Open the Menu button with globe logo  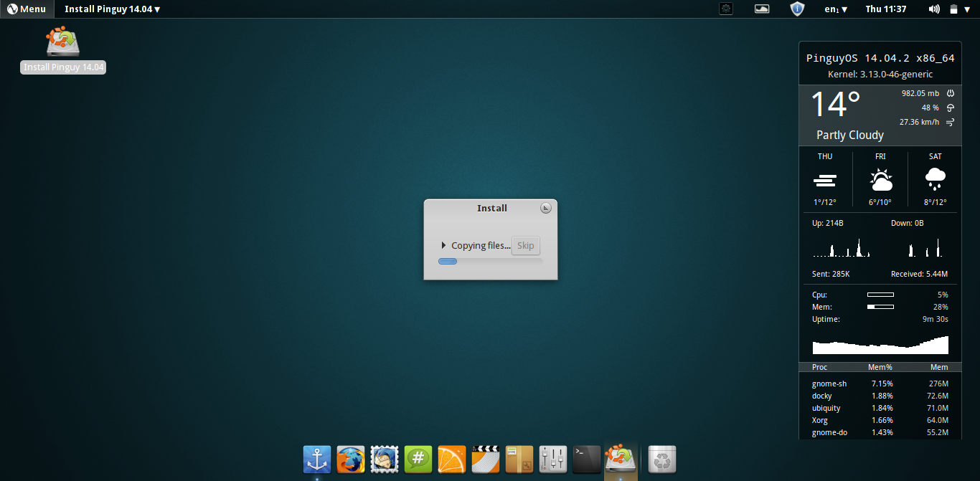click(x=27, y=9)
